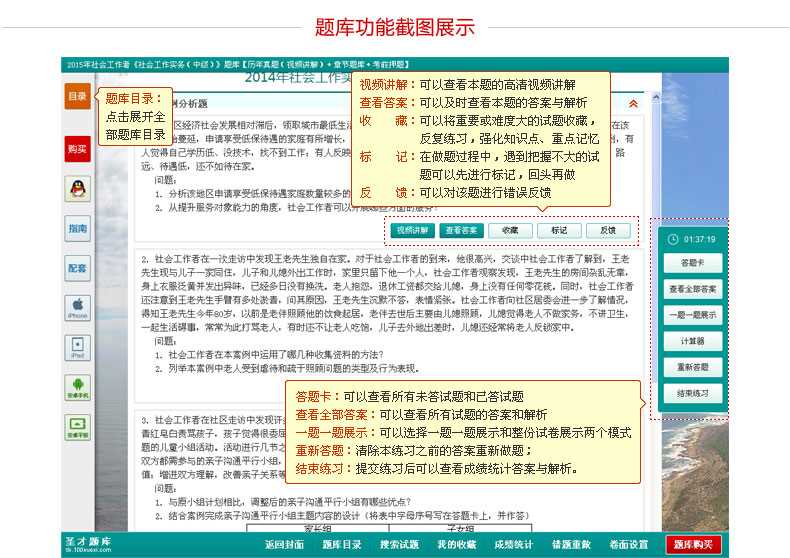
Task: Select the Apple iPhone version icon
Action: [77, 307]
